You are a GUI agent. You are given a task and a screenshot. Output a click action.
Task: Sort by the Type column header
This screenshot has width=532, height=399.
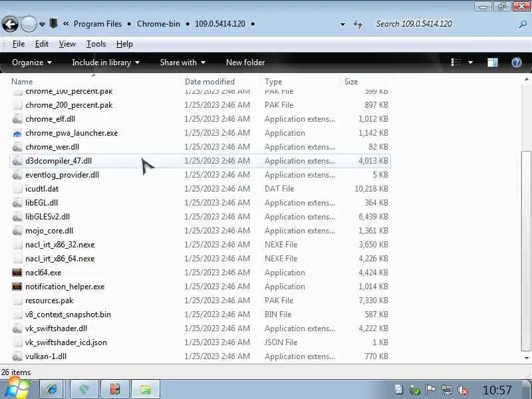[273, 82]
